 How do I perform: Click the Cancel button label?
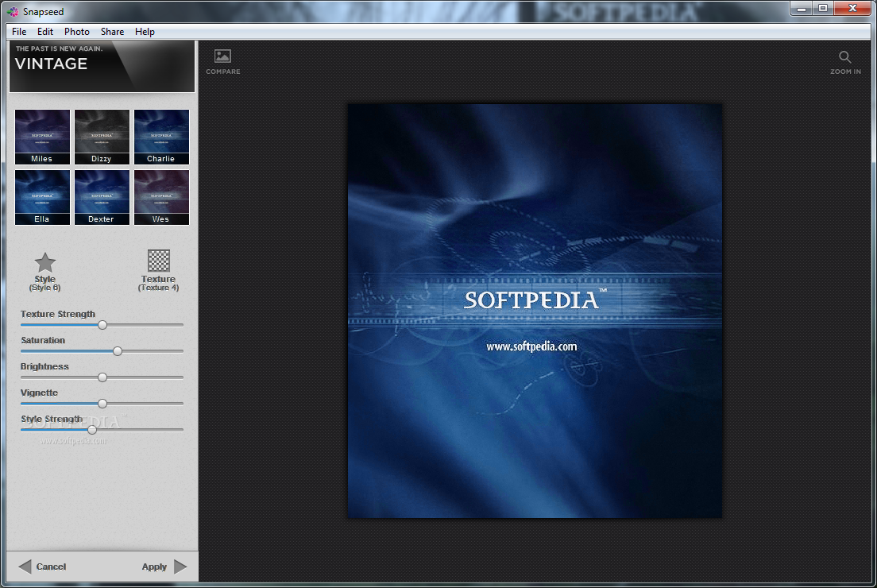(51, 567)
